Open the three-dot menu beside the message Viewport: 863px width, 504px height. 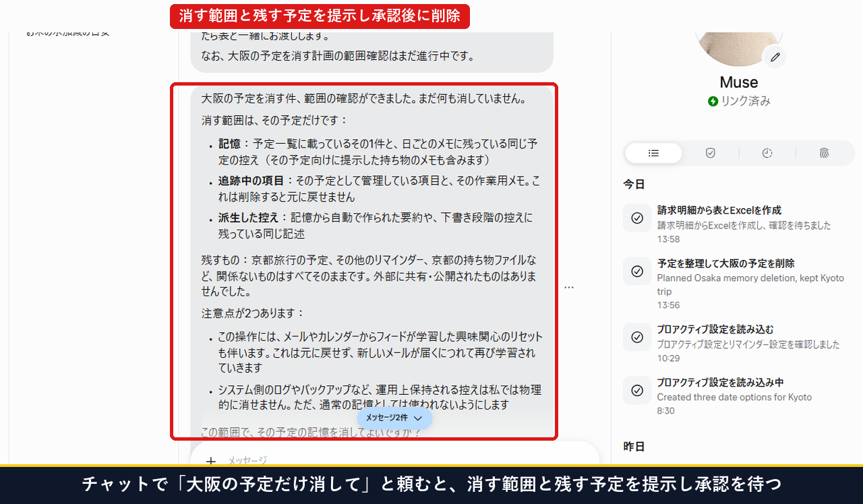tap(569, 288)
